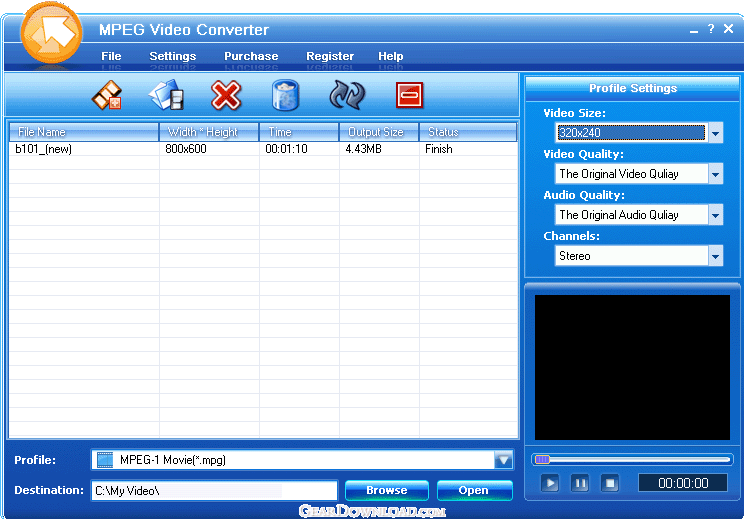744x519 pixels.
Task: Open the Settings menu
Action: (173, 56)
